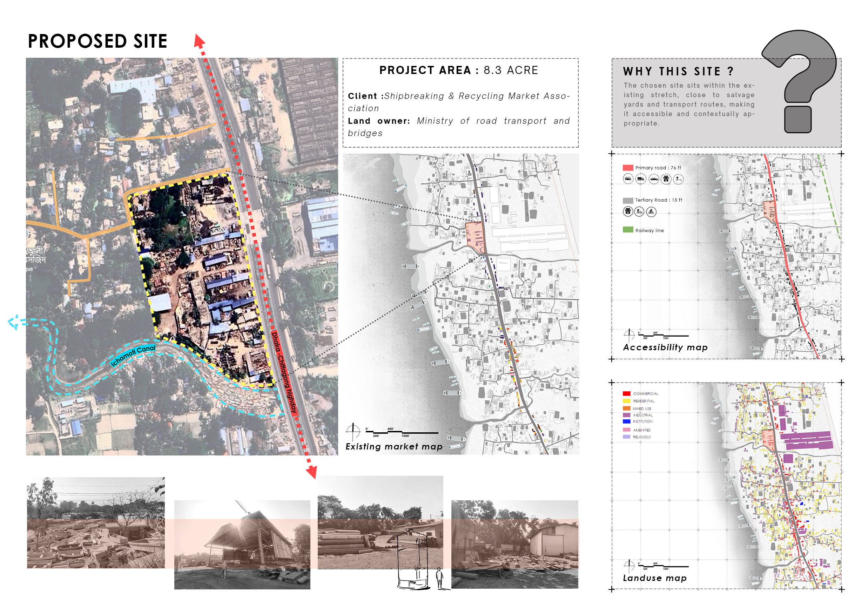Click the north arrow on Landuse map
The height and width of the screenshot is (615, 868).
tap(629, 566)
